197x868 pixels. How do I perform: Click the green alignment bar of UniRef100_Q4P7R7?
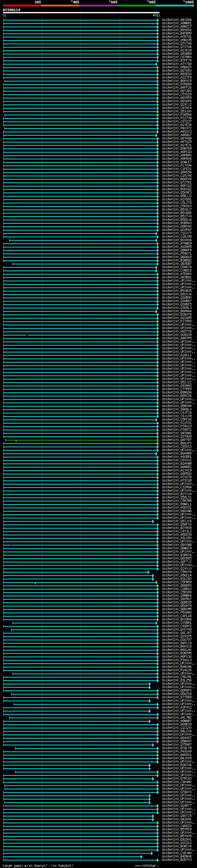(x=82, y=440)
